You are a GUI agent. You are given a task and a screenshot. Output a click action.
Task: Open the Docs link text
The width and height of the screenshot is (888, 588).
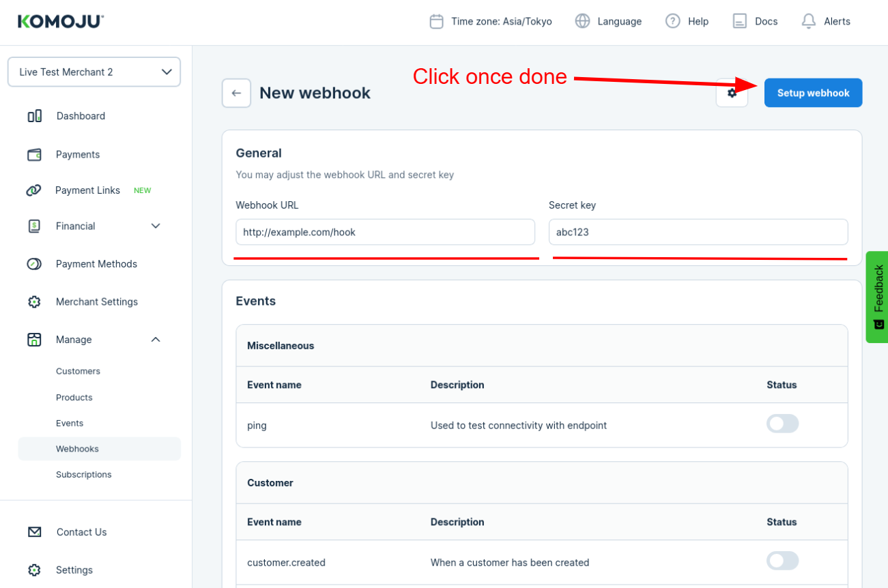click(767, 21)
